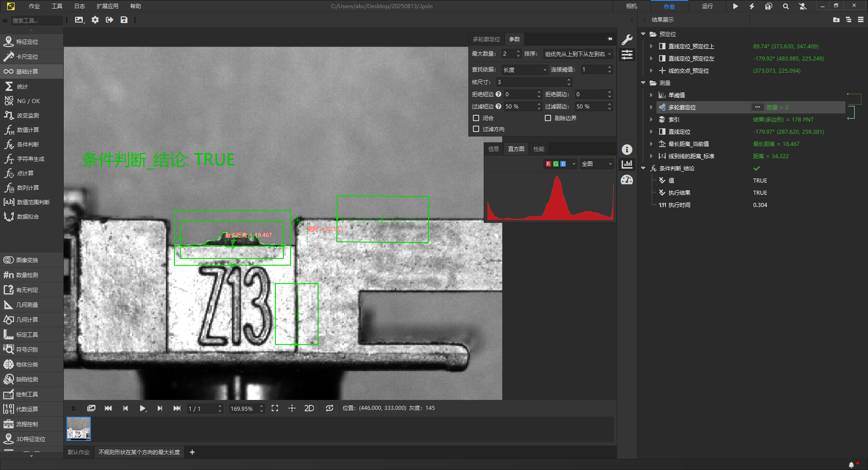Toggle the 剔除边界 checkbox

[548, 118]
